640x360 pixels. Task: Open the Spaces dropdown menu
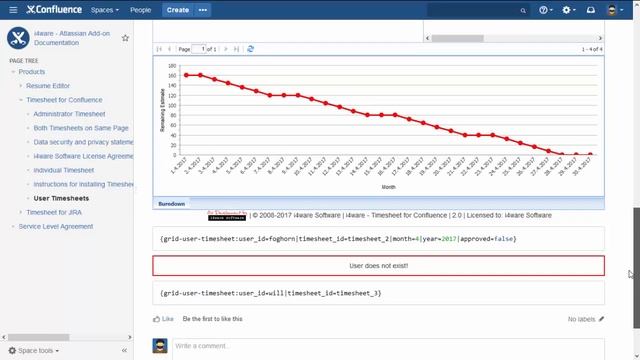[105, 10]
